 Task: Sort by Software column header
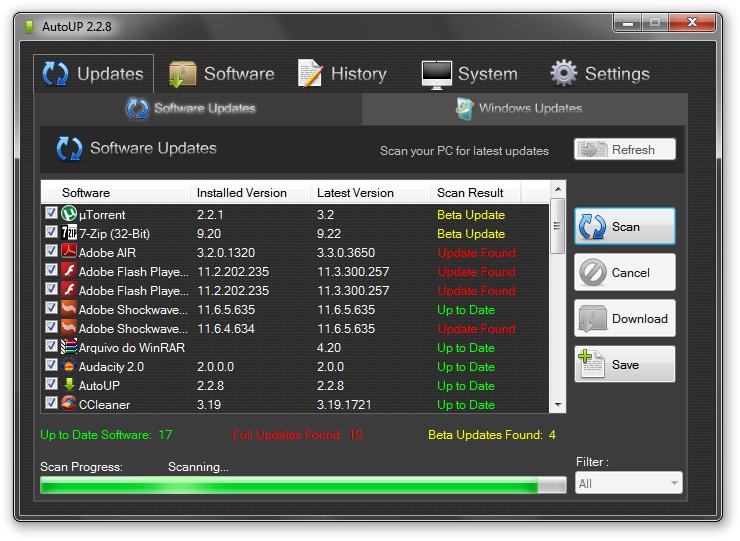116,193
